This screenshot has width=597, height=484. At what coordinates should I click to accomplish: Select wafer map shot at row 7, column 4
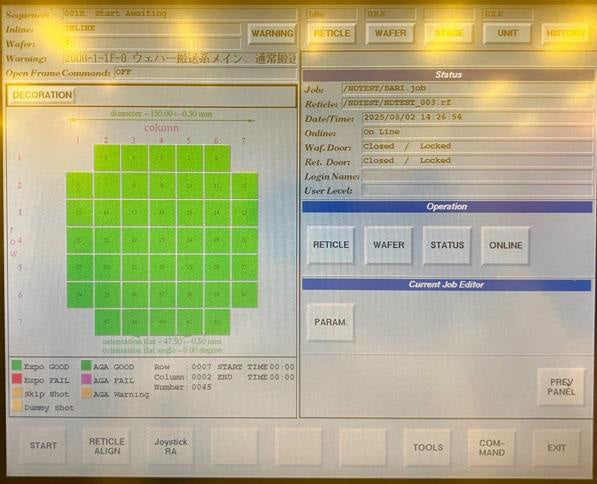pyautogui.click(x=162, y=323)
